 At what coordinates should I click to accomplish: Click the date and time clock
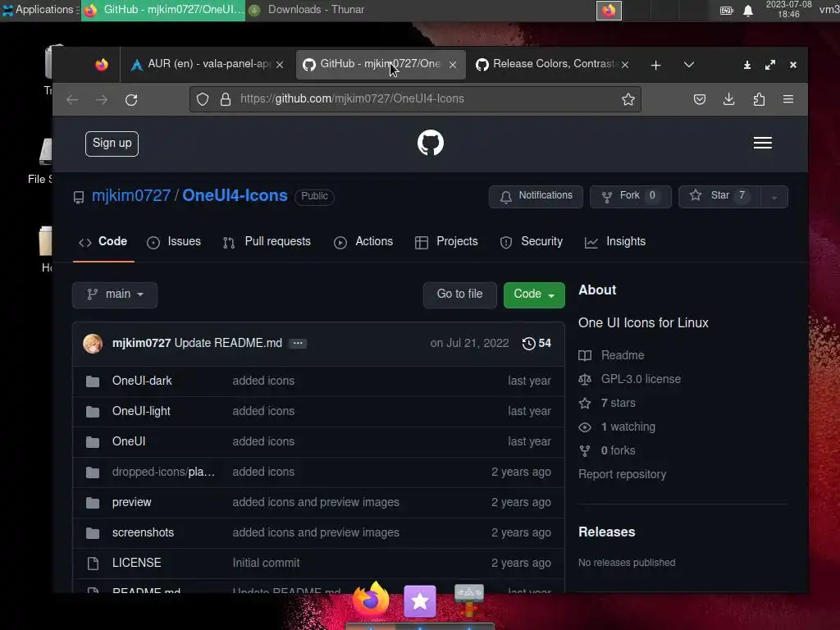[x=788, y=10]
